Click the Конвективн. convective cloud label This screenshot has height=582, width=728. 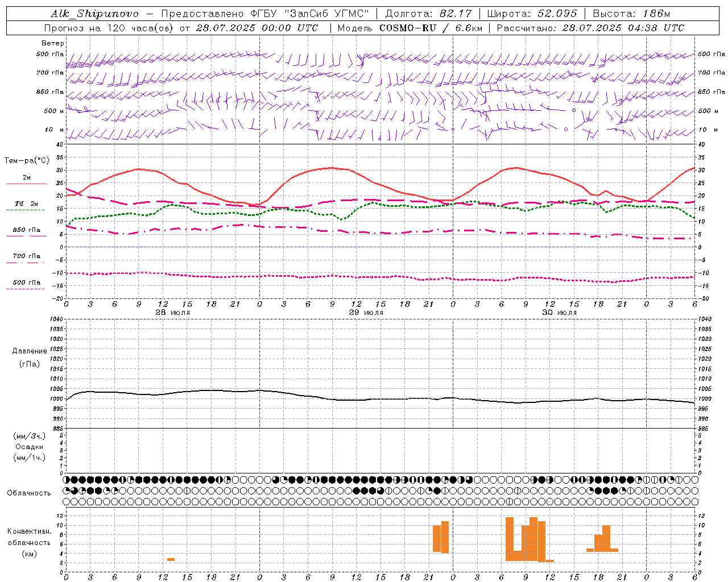(x=29, y=531)
